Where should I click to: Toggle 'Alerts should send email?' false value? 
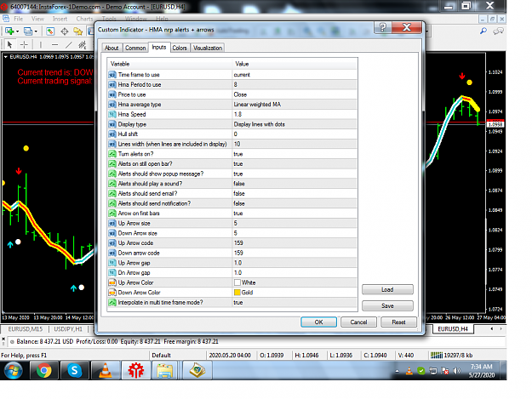point(295,194)
